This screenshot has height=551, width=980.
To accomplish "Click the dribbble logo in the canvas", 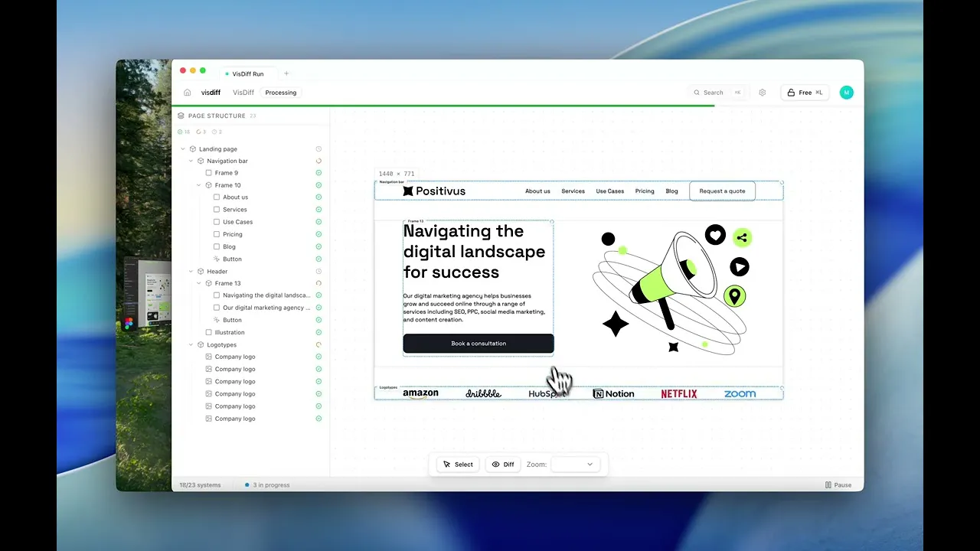I will pyautogui.click(x=483, y=394).
